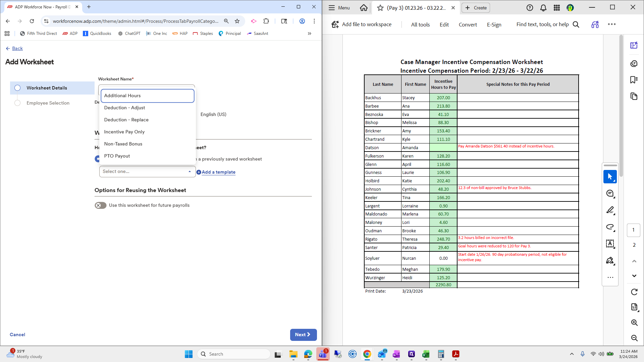Select the highlight pen tool
Image resolution: width=644 pixels, height=362 pixels.
(x=610, y=210)
